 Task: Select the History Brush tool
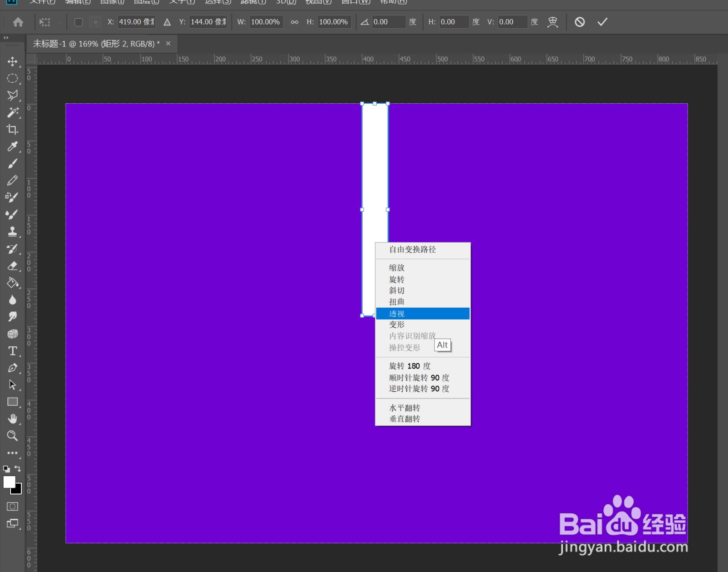(12, 248)
